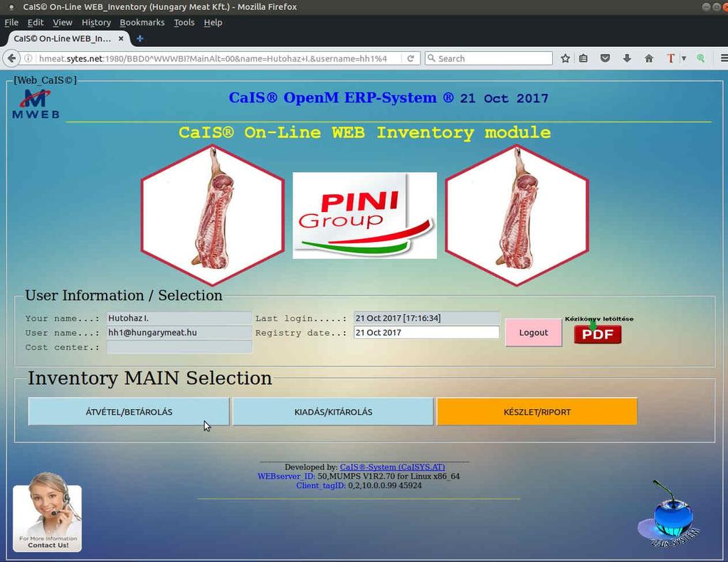The image size is (728, 562).
Task: Follow the CaIS®-System (CaISYS.AT) link
Action: 392,467
